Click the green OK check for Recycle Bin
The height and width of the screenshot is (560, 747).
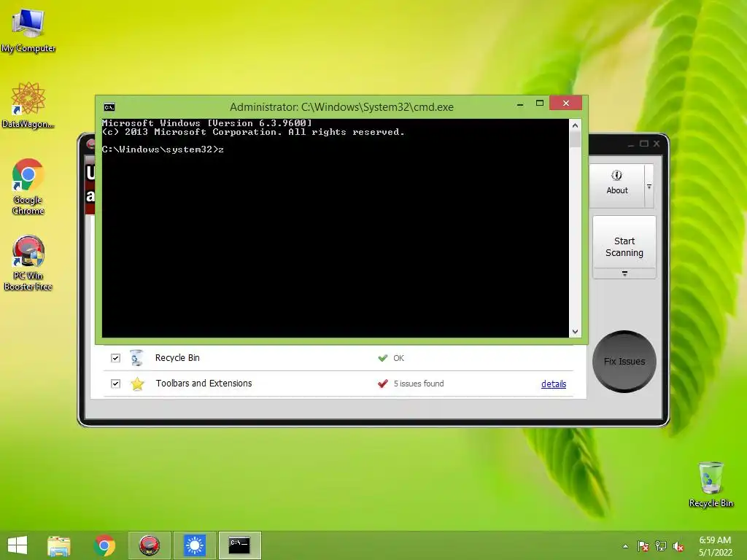[x=382, y=357]
